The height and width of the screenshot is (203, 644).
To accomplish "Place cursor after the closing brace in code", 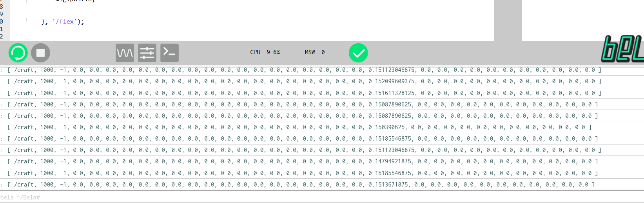I will click(x=45, y=22).
